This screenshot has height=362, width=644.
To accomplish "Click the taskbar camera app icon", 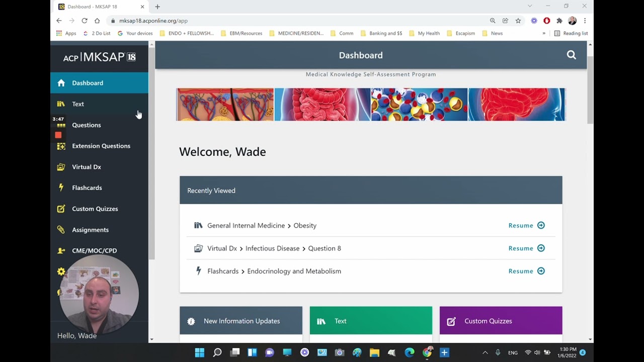I will 340,352.
